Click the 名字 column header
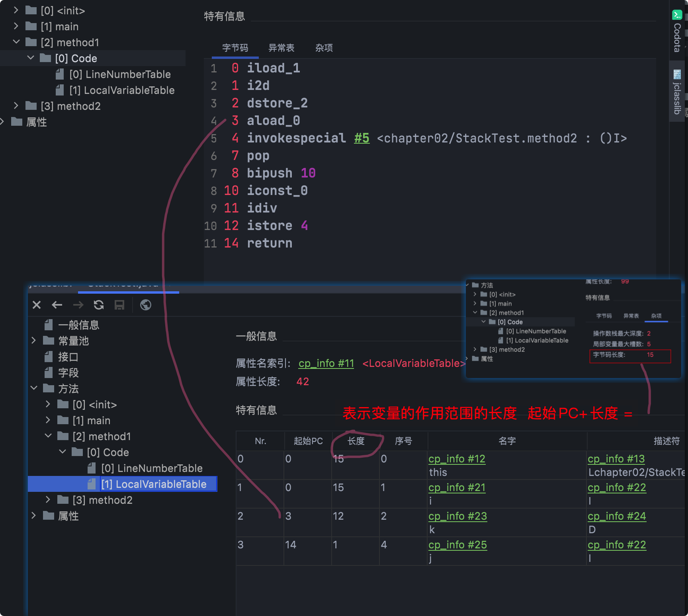 (507, 441)
